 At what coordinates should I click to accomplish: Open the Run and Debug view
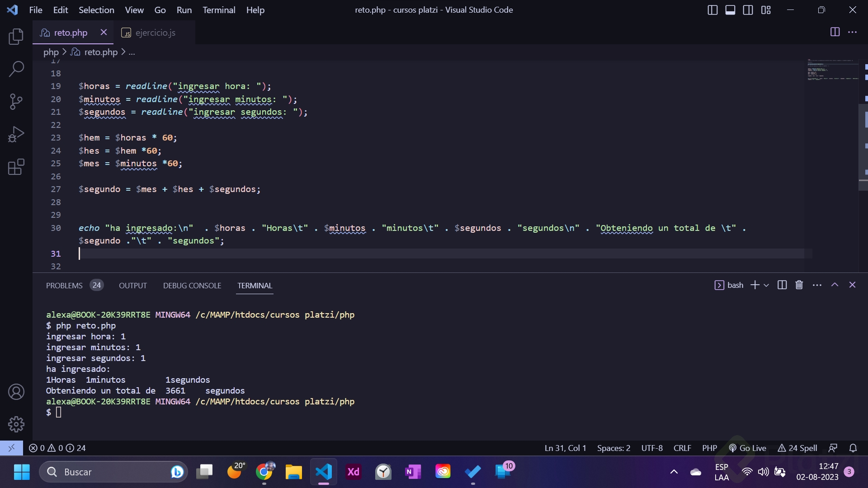(16, 134)
